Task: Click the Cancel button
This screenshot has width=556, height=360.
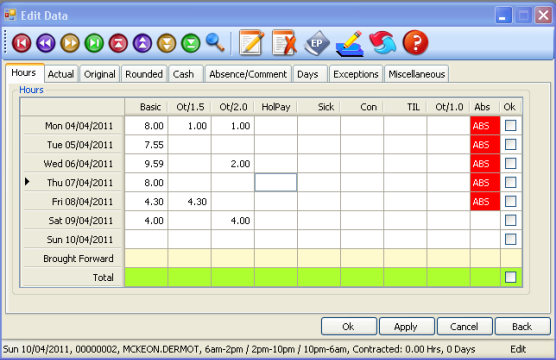Action: (x=465, y=326)
